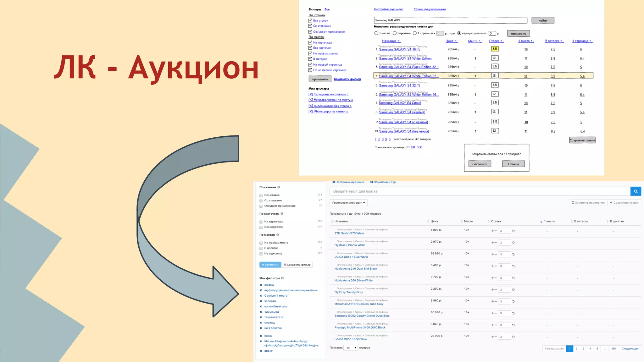Click 'Сохранить' in the wireframe confirm dialog
Viewport: 644px width, 362px height.
(480, 164)
